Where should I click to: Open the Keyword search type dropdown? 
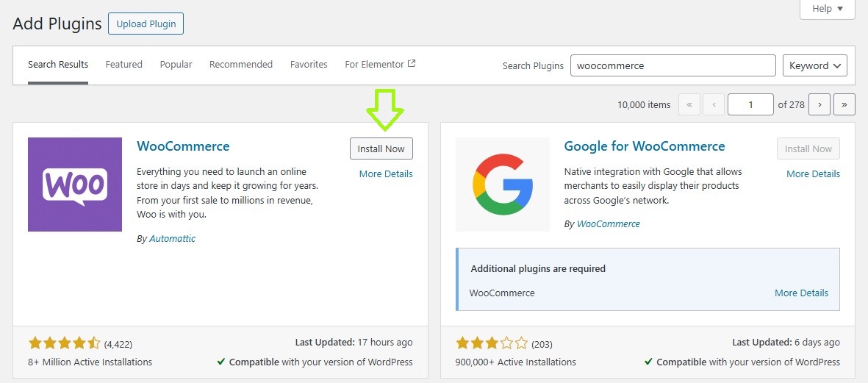815,65
